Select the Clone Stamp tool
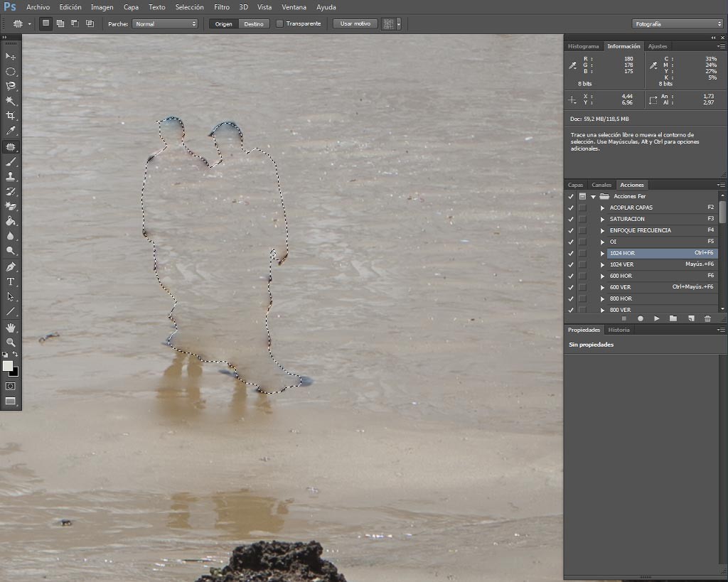Screen dimensions: 728x582 coord(10,176)
